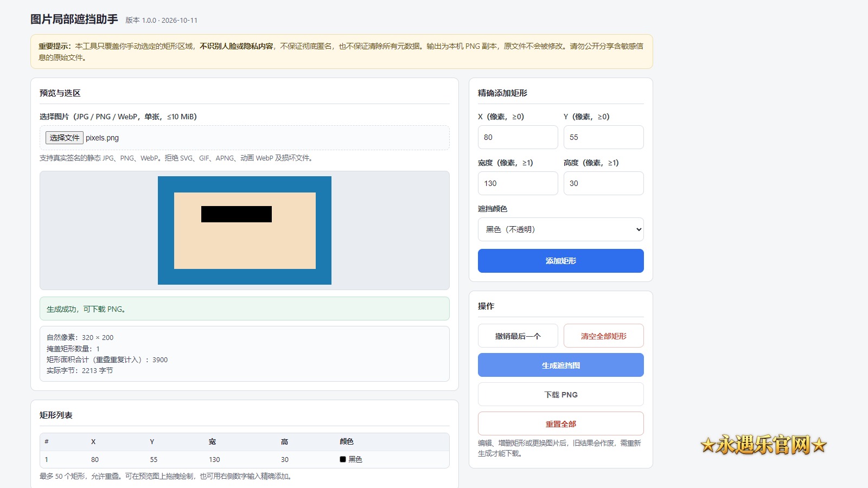Click the Y (像素) input field
This screenshot has height=488, width=868.
pyautogui.click(x=603, y=137)
